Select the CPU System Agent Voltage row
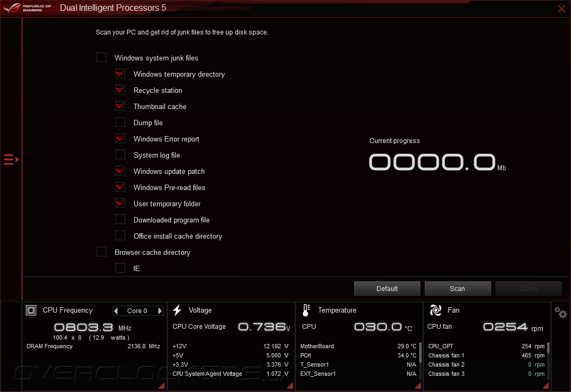571x392 pixels. (x=230, y=374)
